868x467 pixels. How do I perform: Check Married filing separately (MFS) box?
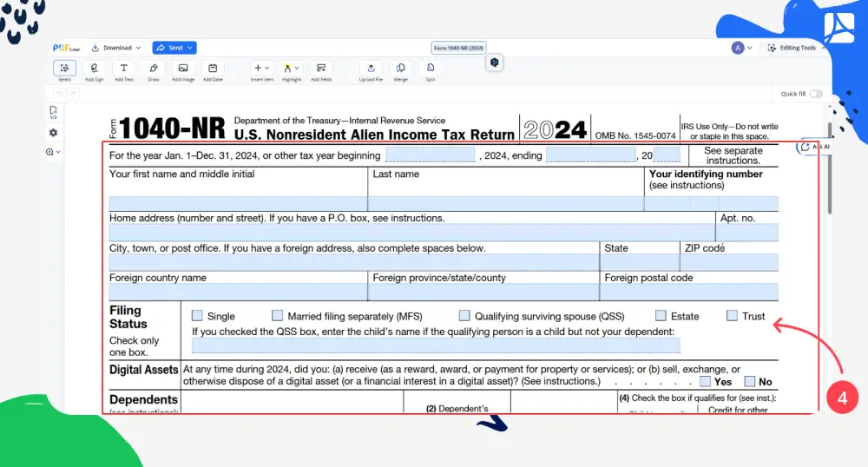click(x=278, y=315)
